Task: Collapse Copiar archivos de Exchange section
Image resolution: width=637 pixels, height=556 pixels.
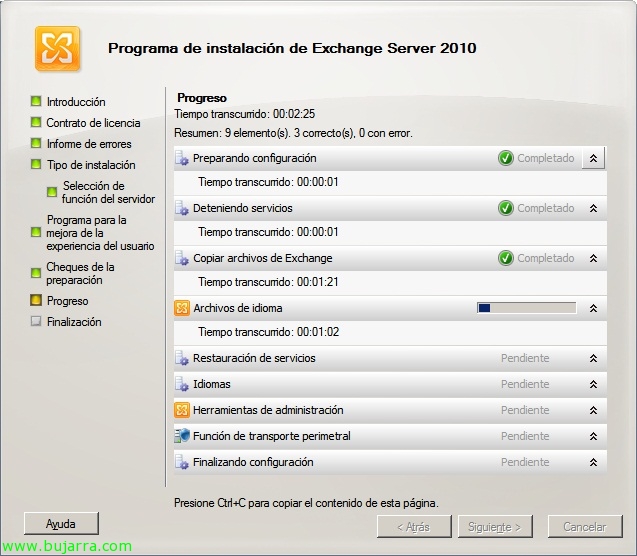Action: coord(593,258)
